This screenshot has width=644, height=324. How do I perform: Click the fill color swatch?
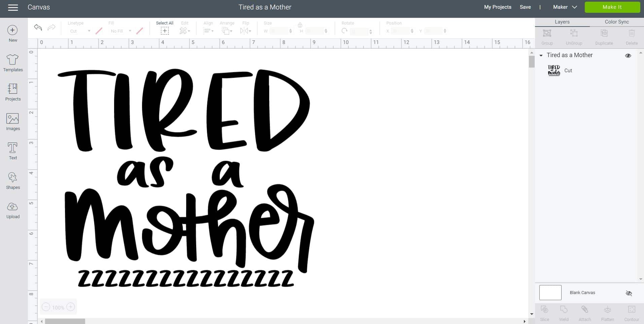coord(140,31)
